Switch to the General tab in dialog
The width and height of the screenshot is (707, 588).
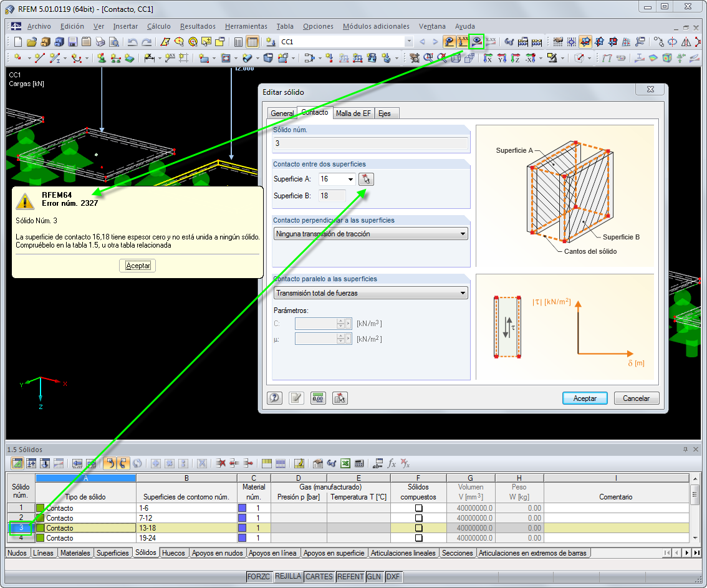point(282,113)
